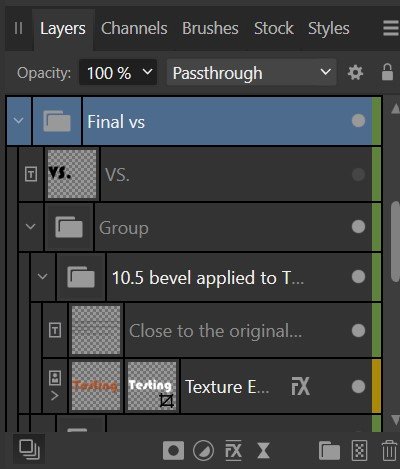Screen dimensions: 400x469
Task: Toggle the layer lock padlock icon
Action: pos(387,72)
